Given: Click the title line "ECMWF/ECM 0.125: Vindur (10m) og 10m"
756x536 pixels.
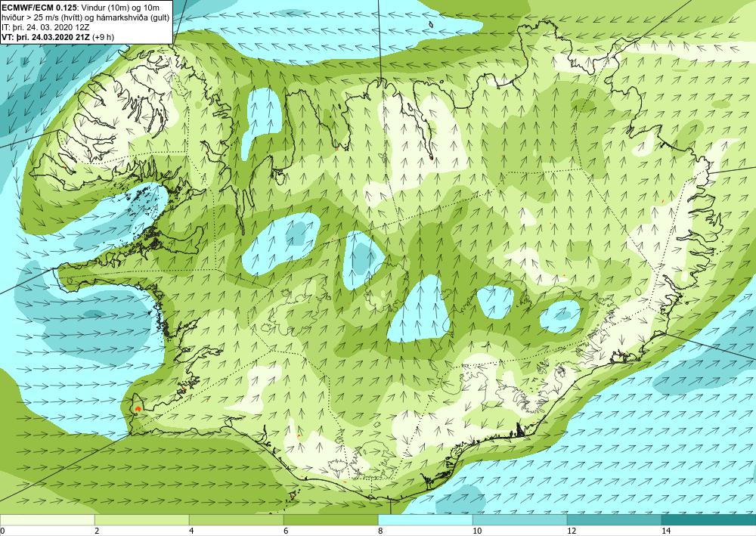Looking at the screenshot, I should coord(81,8).
